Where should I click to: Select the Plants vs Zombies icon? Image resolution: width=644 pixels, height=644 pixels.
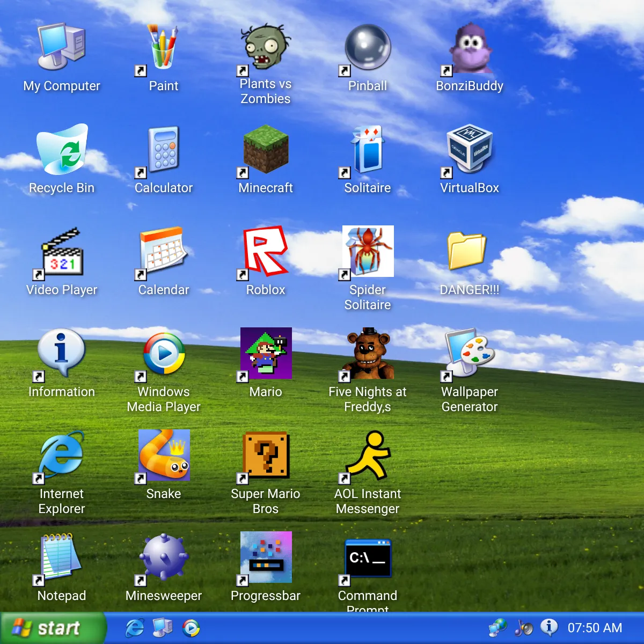(x=266, y=48)
